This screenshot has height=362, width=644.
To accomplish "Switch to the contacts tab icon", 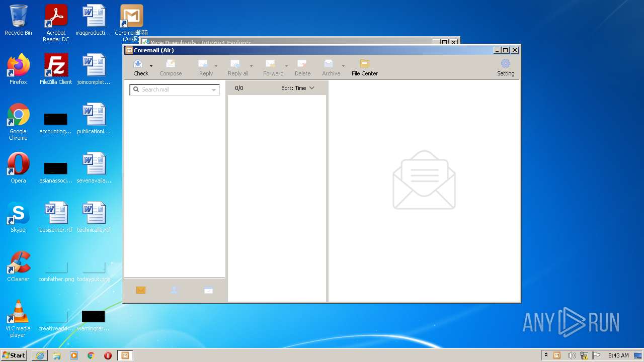I will click(175, 290).
